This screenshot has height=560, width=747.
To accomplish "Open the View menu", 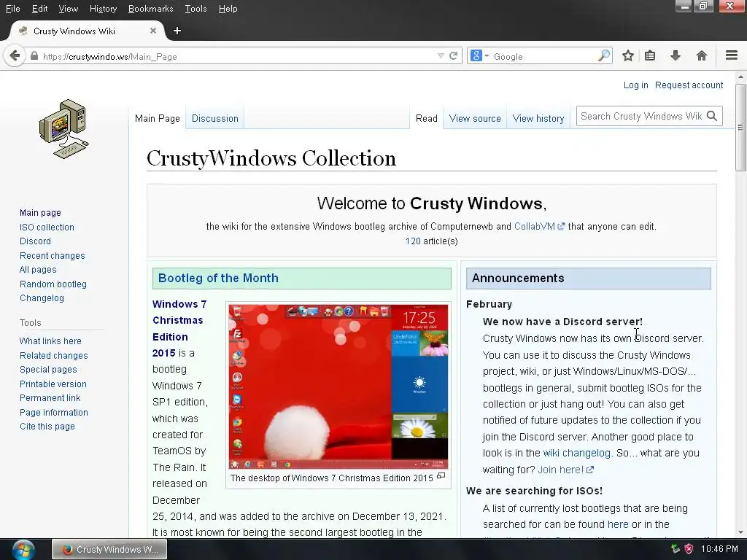I will click(68, 9).
